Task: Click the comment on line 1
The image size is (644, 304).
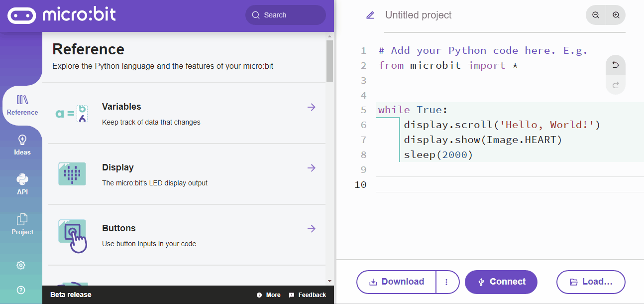Action: click(x=483, y=50)
